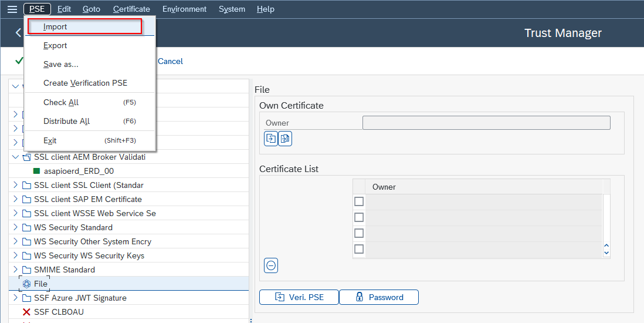
Task: Click the back arrow beside Trust Manager header
Action: tap(18, 32)
